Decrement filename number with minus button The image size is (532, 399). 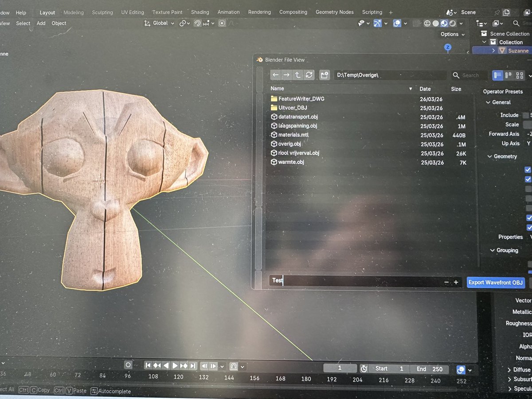[x=446, y=282]
